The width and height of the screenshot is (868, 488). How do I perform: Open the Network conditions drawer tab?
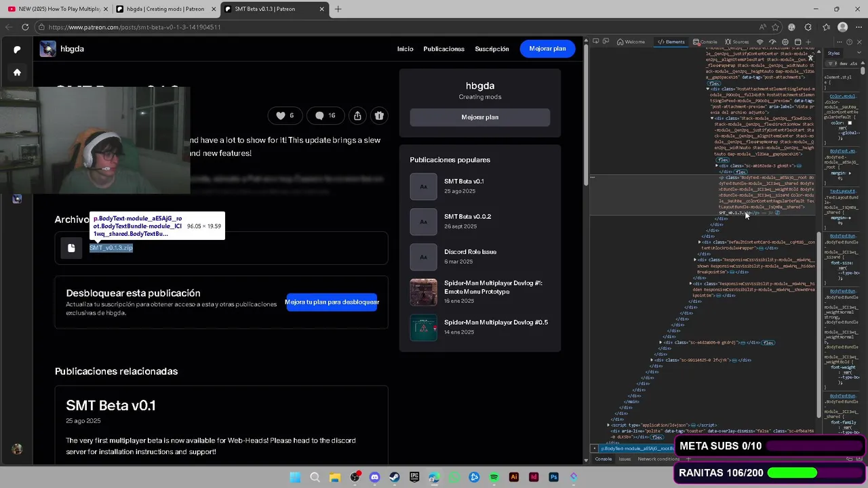click(658, 459)
